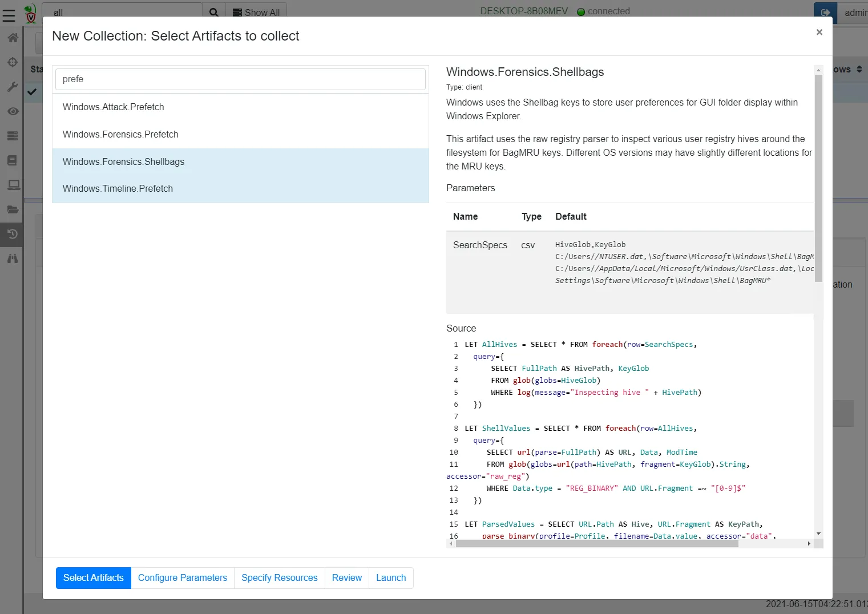
Task: Open Client Monitoring binoculars icon
Action: (x=12, y=258)
